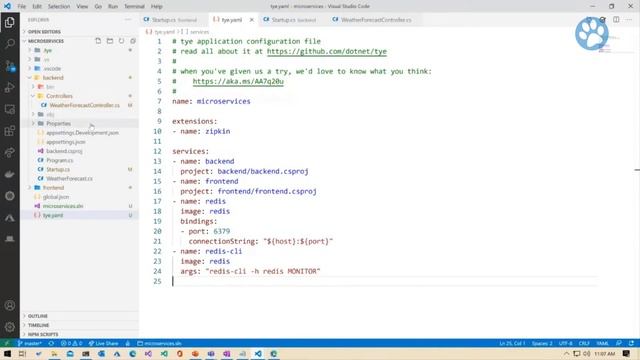Open Run and Debug view
Image resolution: width=640 pixels, height=360 pixels.
pos(10,87)
